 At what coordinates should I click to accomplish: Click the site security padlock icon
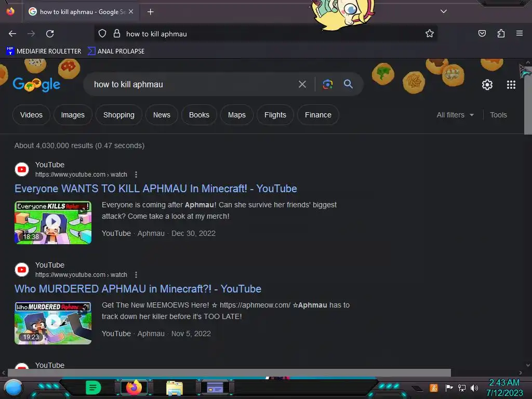tap(117, 34)
